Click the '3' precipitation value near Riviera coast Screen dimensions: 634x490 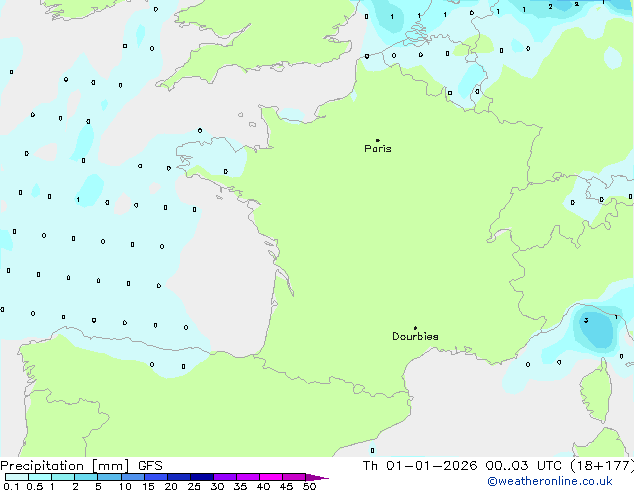pyautogui.click(x=586, y=321)
